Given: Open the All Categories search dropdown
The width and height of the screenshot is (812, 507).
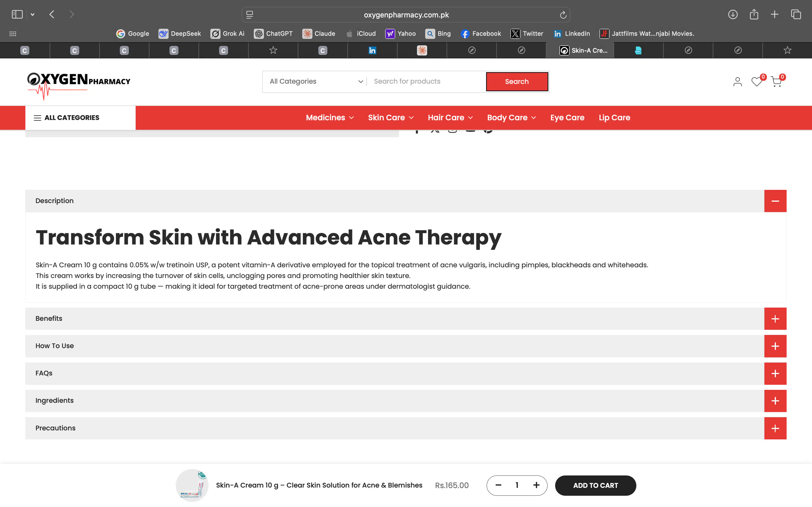Looking at the screenshot, I should click(315, 81).
